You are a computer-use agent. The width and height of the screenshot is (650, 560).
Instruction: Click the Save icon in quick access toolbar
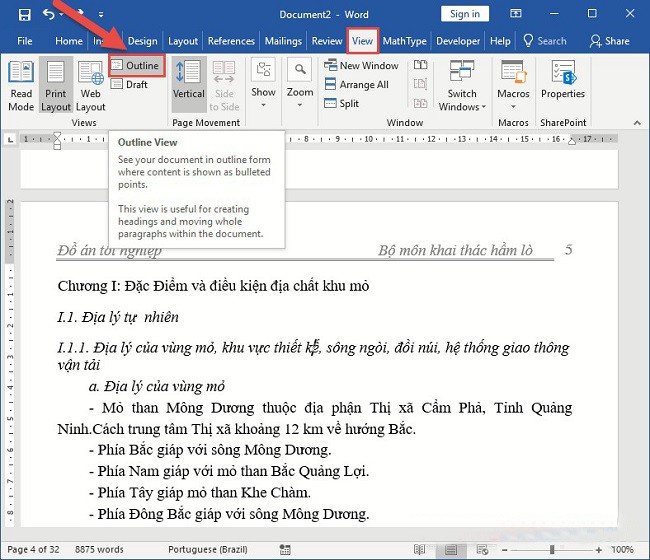click(x=24, y=15)
